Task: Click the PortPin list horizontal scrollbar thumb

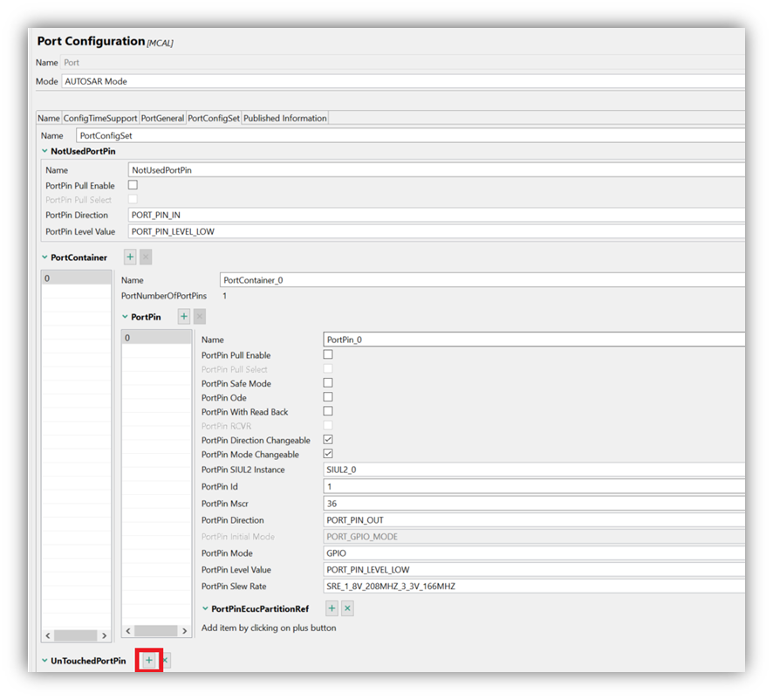Action: click(156, 631)
